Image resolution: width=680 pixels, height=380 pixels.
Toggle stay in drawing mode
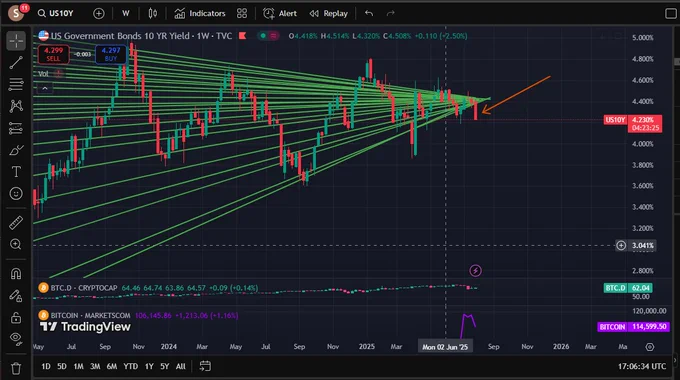click(16, 296)
